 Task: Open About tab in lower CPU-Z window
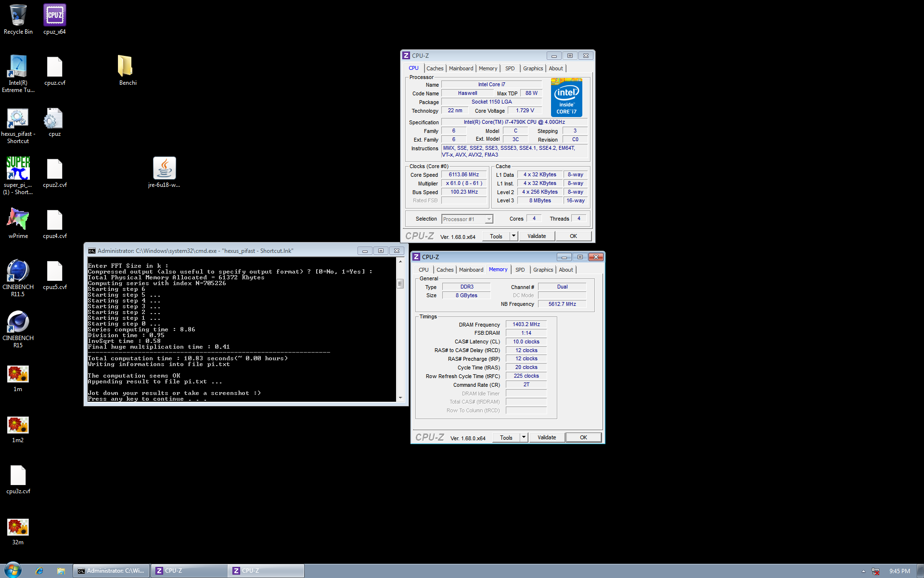tap(566, 270)
